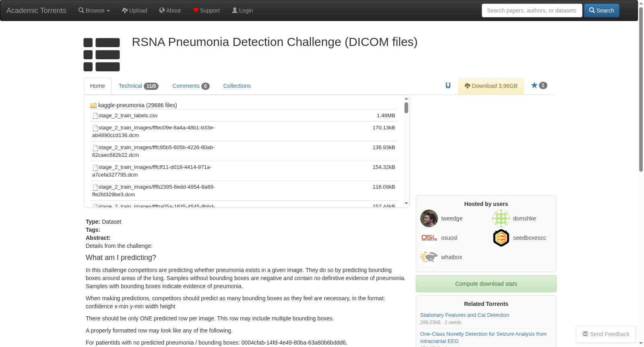Click the whatbox rabbit logo
644x347 pixels.
(x=429, y=257)
